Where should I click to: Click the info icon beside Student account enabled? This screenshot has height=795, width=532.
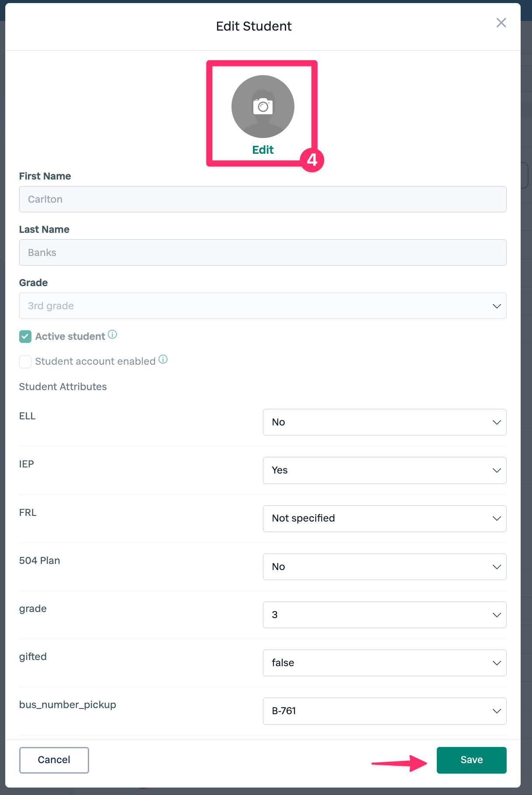[x=163, y=359]
